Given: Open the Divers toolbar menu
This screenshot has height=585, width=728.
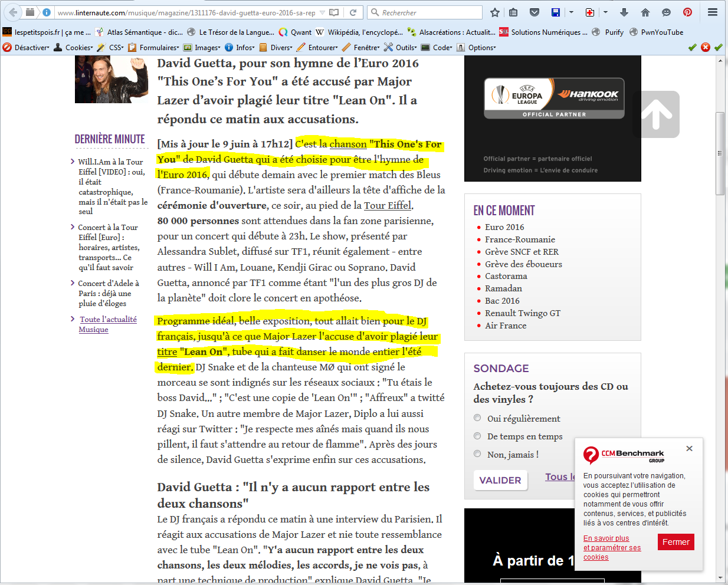Looking at the screenshot, I should [x=276, y=47].
